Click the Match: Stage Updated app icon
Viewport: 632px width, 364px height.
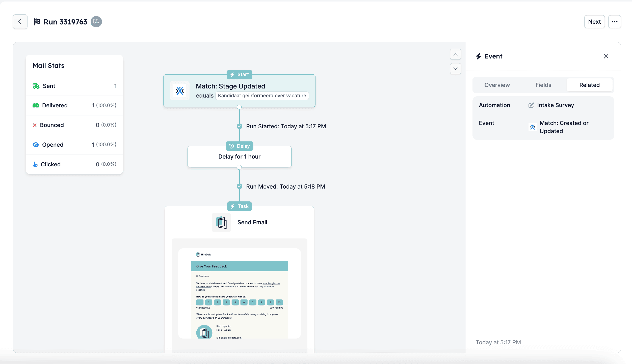click(180, 91)
